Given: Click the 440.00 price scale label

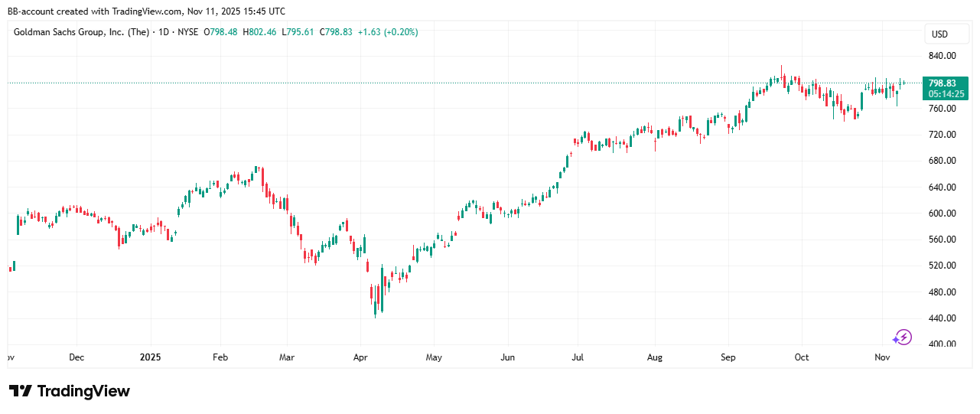Looking at the screenshot, I should tap(940, 318).
